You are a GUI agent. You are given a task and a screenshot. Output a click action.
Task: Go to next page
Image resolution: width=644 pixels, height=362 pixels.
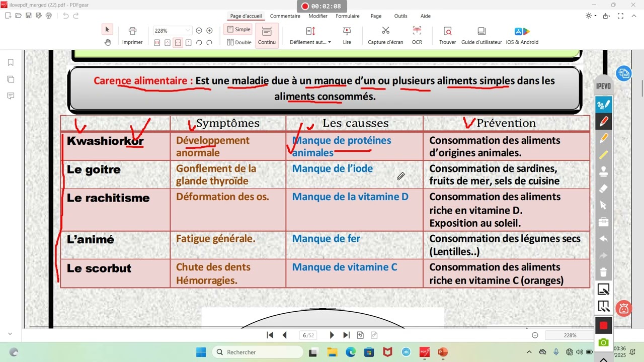pos(332,335)
